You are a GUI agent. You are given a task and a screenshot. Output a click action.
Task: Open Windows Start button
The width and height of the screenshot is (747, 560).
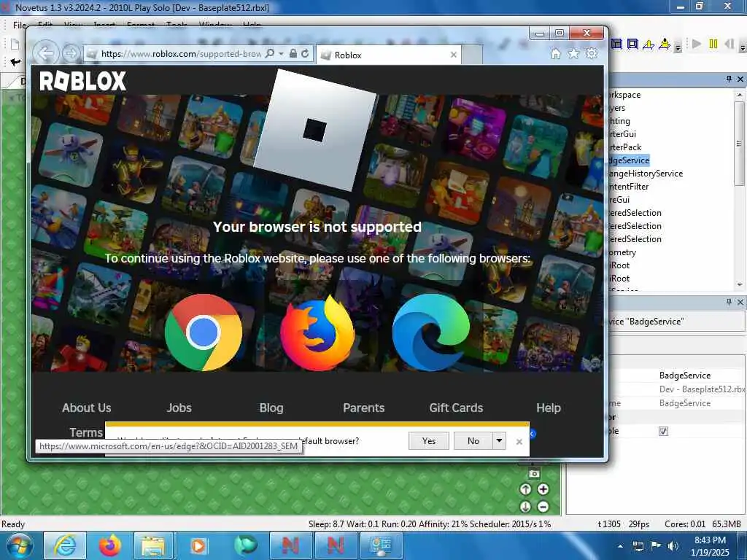[20, 546]
